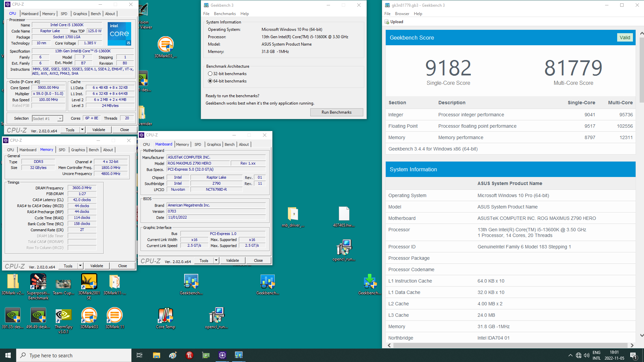Click the taskbar search box

[74, 355]
